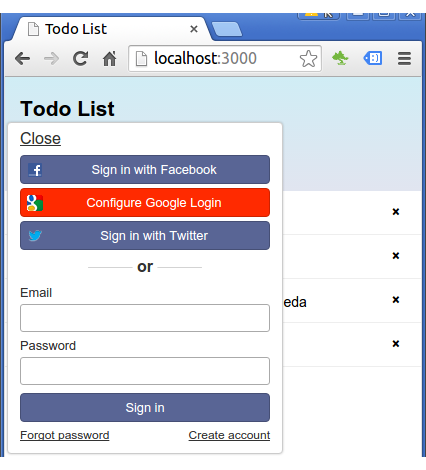Click Configure Google Login button

(x=145, y=203)
